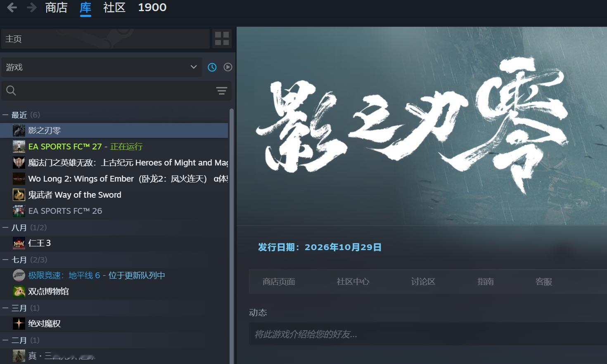Click the 将此游戏介绍给您的好友 activity field

pyautogui.click(x=428, y=334)
